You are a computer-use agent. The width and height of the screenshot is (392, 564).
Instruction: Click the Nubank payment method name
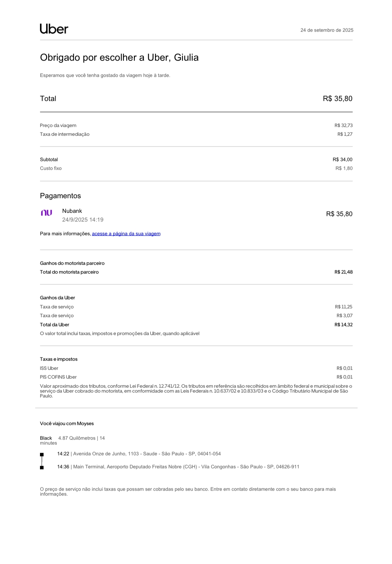pos(72,211)
